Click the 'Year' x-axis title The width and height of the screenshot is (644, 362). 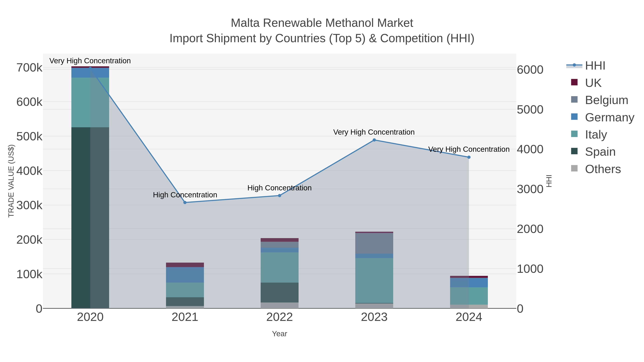point(279,334)
